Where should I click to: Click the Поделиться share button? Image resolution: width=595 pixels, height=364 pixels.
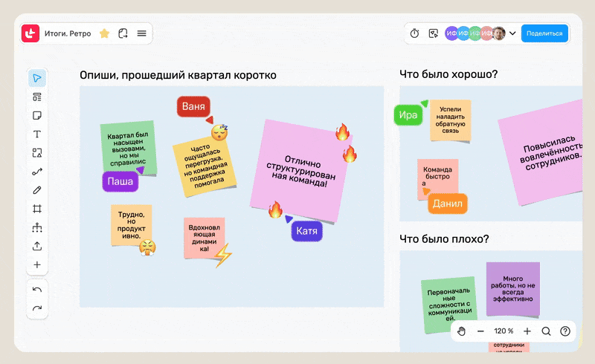544,33
